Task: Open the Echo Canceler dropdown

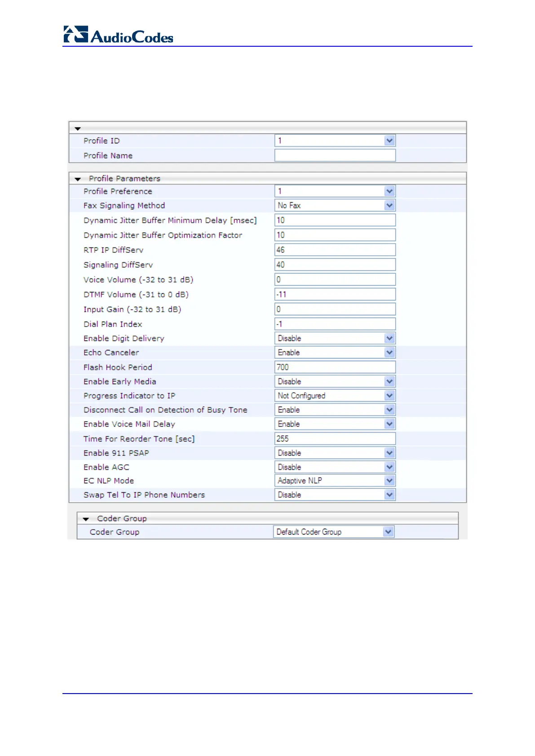Action: [335, 353]
